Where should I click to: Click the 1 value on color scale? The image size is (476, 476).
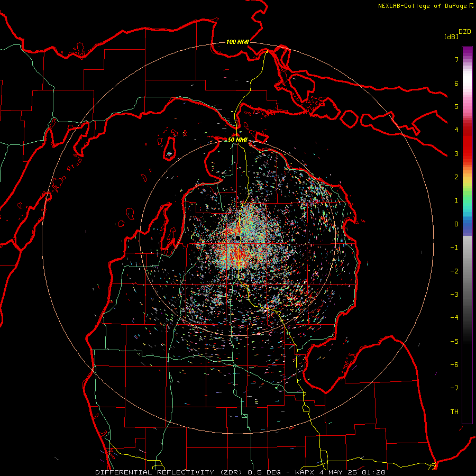click(x=456, y=200)
